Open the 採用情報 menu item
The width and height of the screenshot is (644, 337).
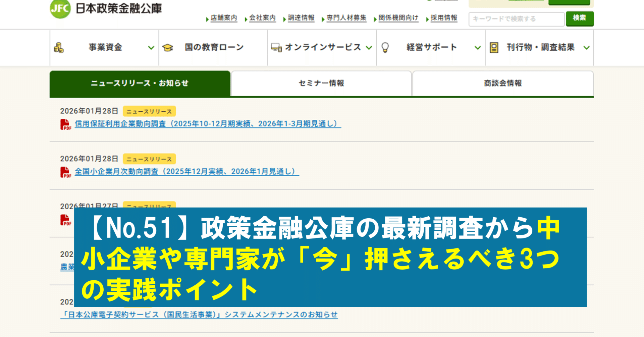click(443, 19)
